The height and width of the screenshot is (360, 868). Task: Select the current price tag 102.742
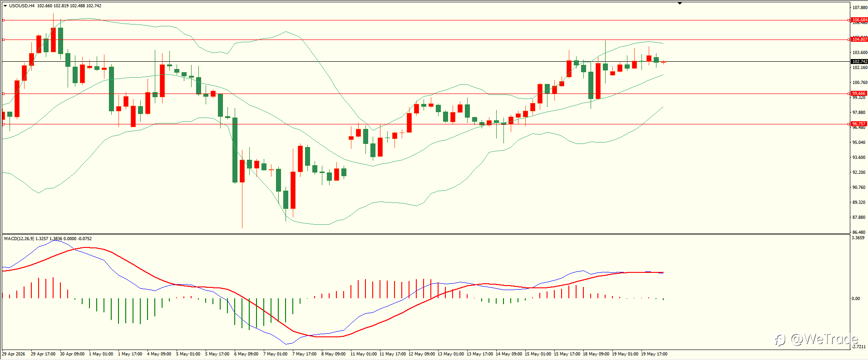click(x=859, y=62)
